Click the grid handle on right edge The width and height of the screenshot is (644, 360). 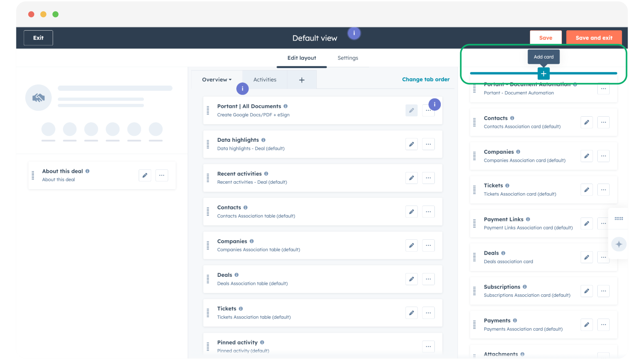(x=618, y=219)
